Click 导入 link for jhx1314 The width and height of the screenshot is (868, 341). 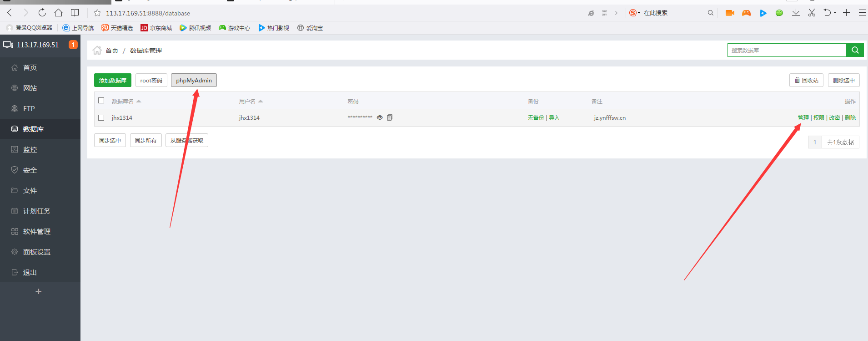click(x=554, y=117)
